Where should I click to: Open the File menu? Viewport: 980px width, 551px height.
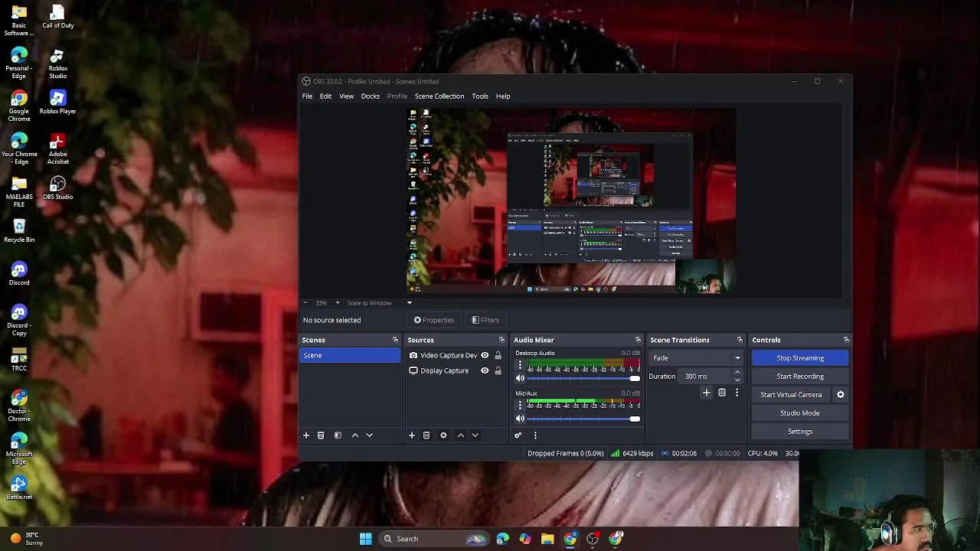click(x=307, y=96)
